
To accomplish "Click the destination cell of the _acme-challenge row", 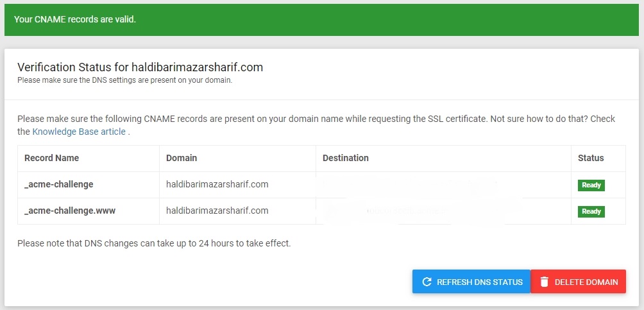I will [x=443, y=184].
